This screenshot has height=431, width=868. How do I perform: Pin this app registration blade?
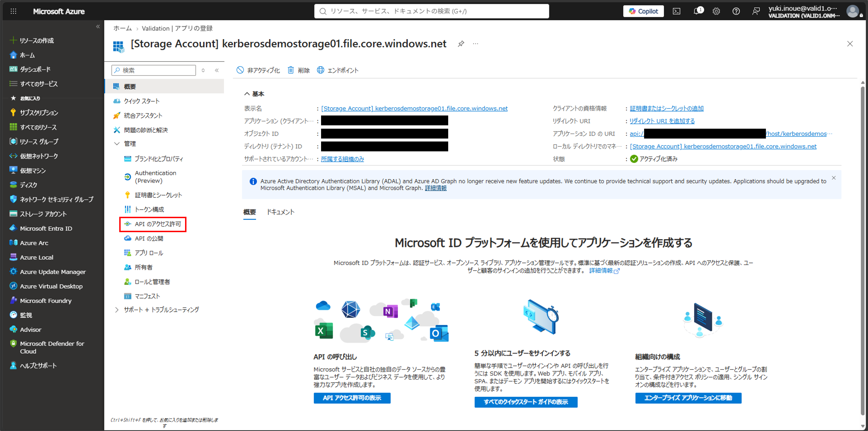click(461, 44)
